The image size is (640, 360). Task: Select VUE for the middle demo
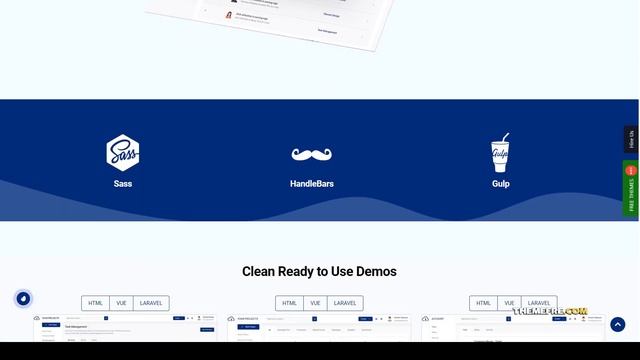tap(315, 303)
